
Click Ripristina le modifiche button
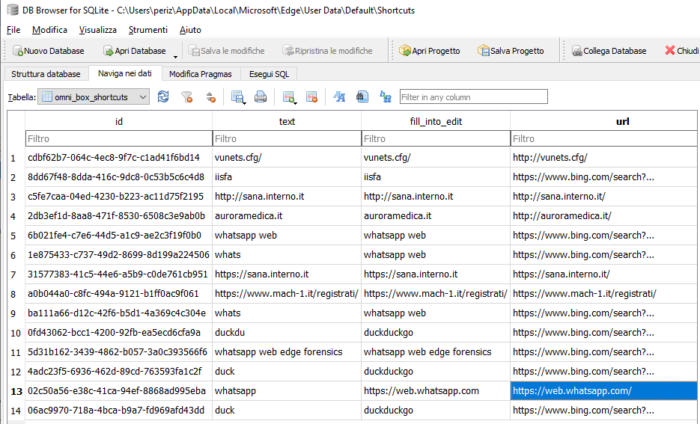(x=327, y=51)
